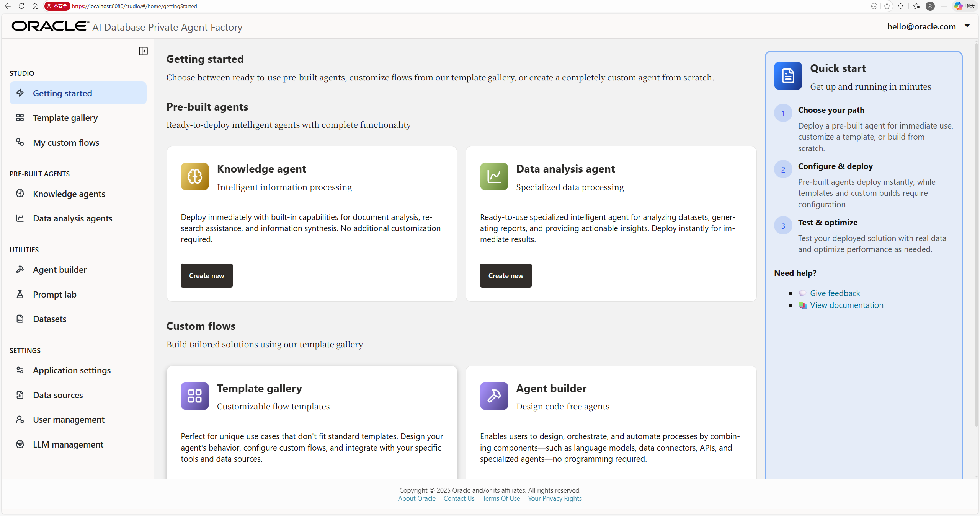Open User management in sidebar
Screen dimensions: 980x516
click(x=69, y=420)
